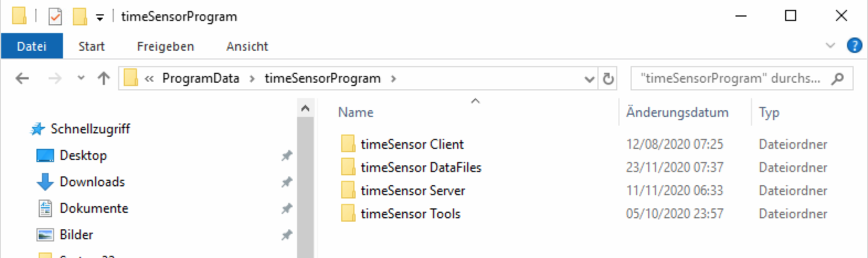Open the Customize Quick Access Toolbar arrow
Viewport: 868px width, 258px height.
click(x=100, y=18)
